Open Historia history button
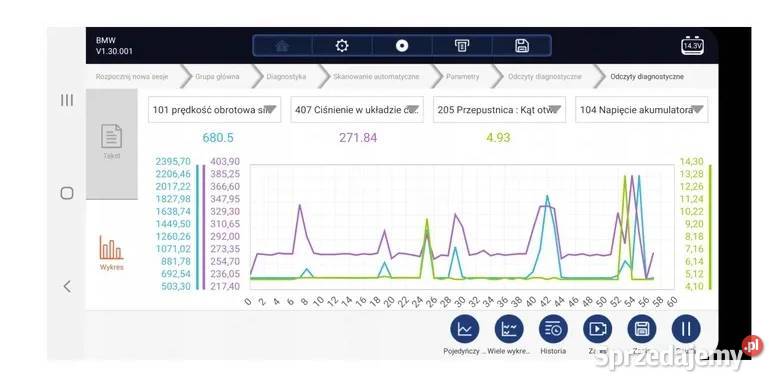Image resolution: width=783 pixels, height=390 pixels. click(x=553, y=330)
